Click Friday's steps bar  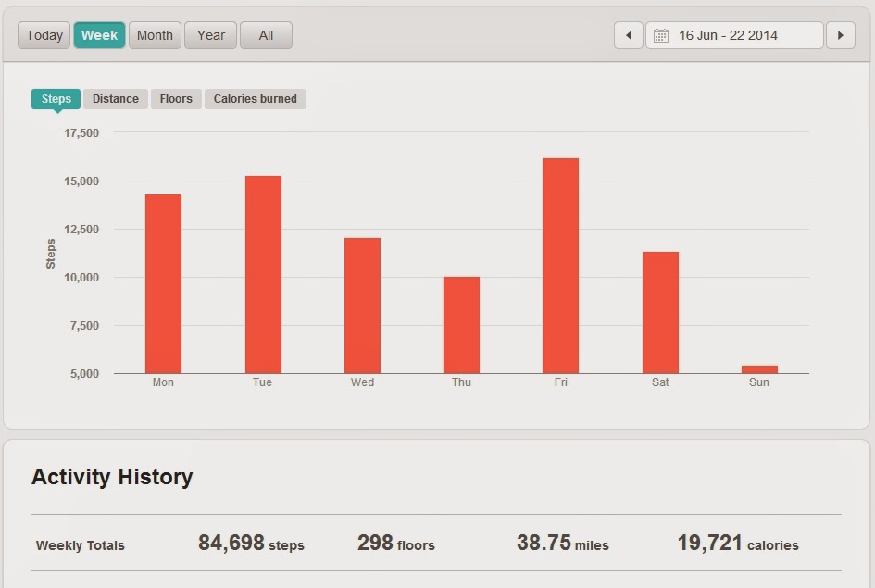560,266
